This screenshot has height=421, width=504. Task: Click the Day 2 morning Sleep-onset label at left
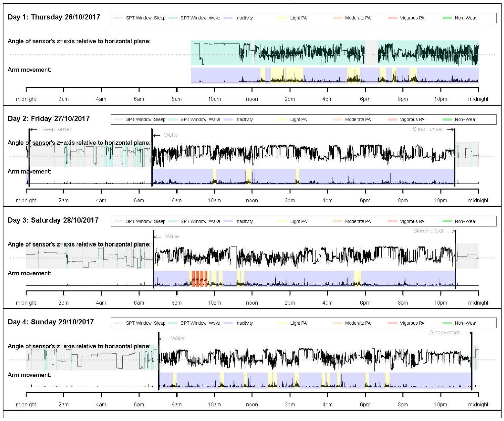(56, 129)
